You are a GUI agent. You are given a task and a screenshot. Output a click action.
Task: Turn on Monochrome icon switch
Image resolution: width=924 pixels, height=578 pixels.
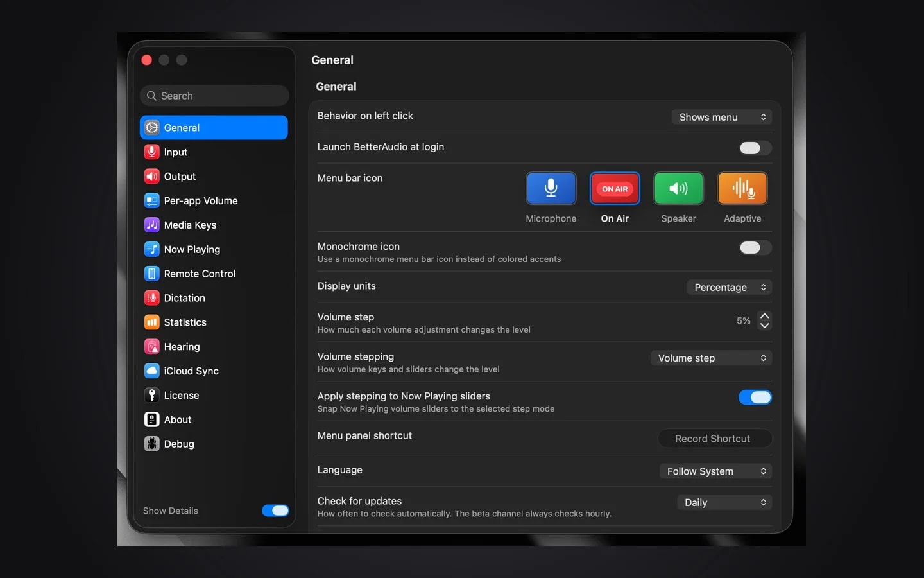(755, 248)
